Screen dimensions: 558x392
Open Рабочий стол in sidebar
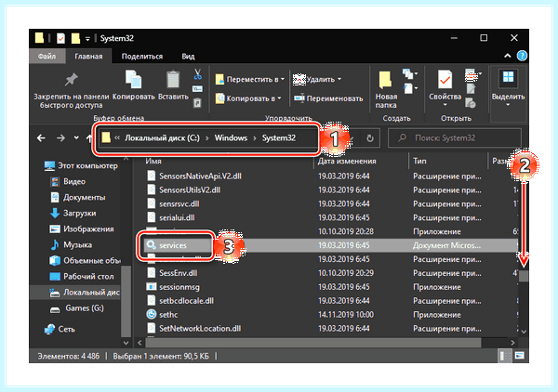coord(82,277)
